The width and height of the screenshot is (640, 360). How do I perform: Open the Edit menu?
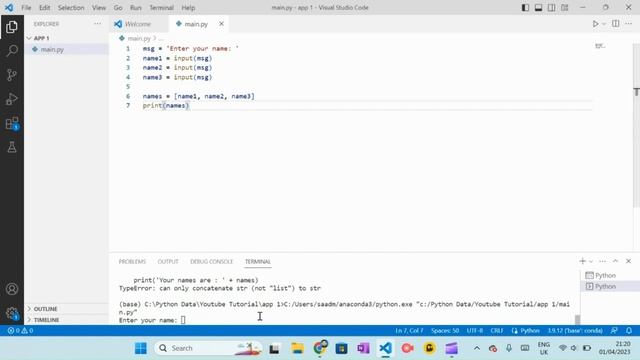[44, 8]
